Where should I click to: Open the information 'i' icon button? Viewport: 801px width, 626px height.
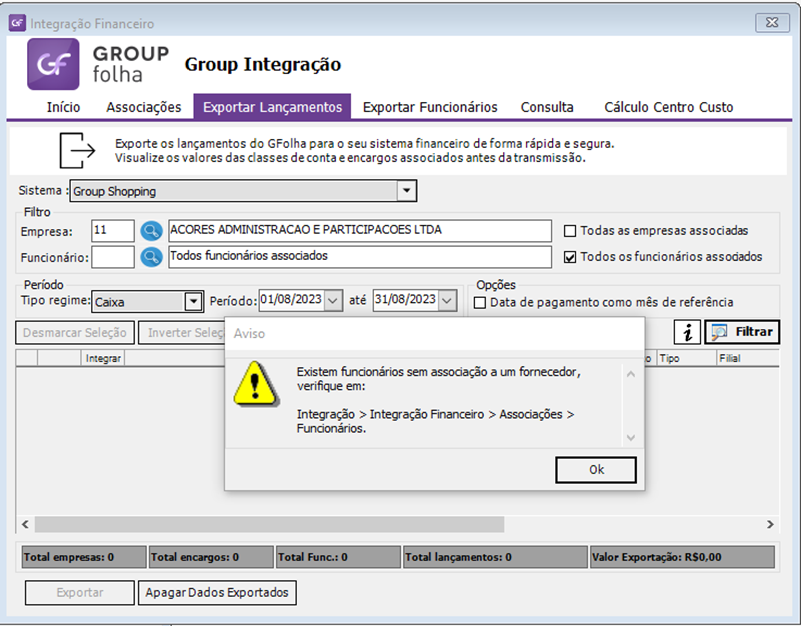(687, 333)
